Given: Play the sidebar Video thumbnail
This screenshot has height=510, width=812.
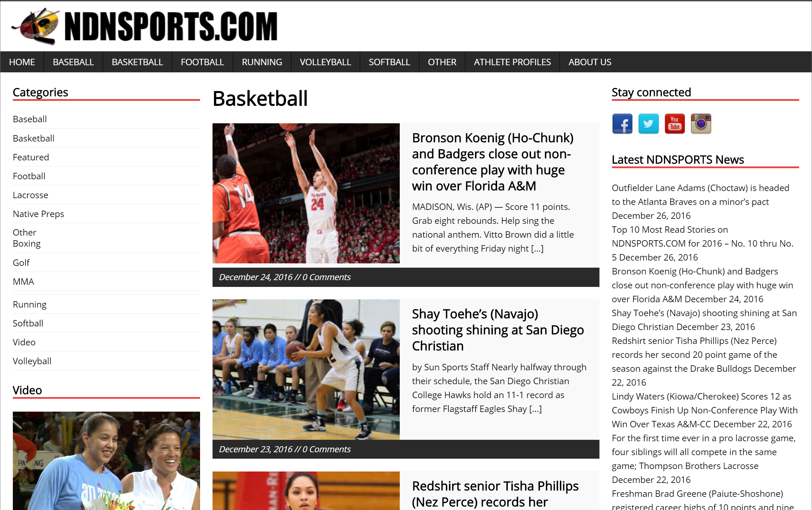Looking at the screenshot, I should (x=106, y=461).
